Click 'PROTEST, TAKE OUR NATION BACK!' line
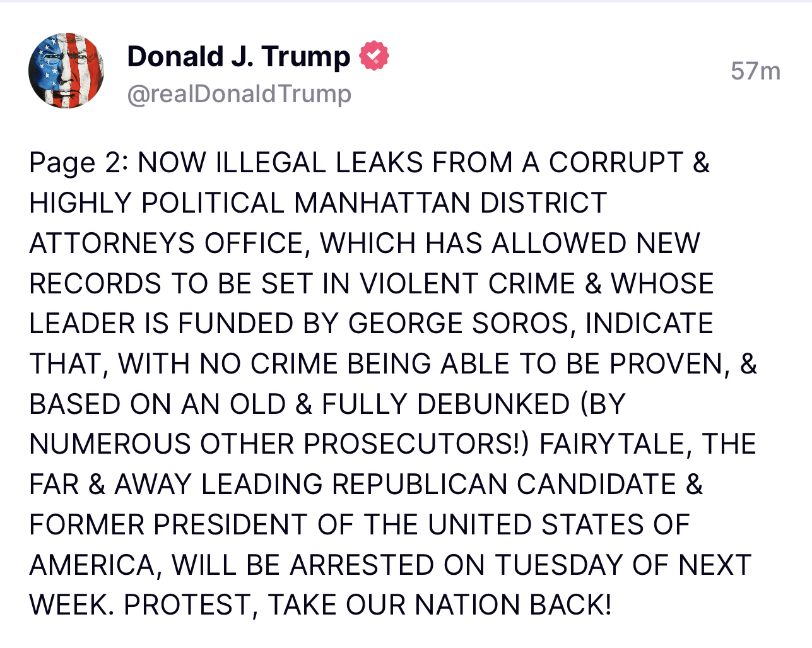Image resolution: width=812 pixels, height=648 pixels. [x=368, y=605]
